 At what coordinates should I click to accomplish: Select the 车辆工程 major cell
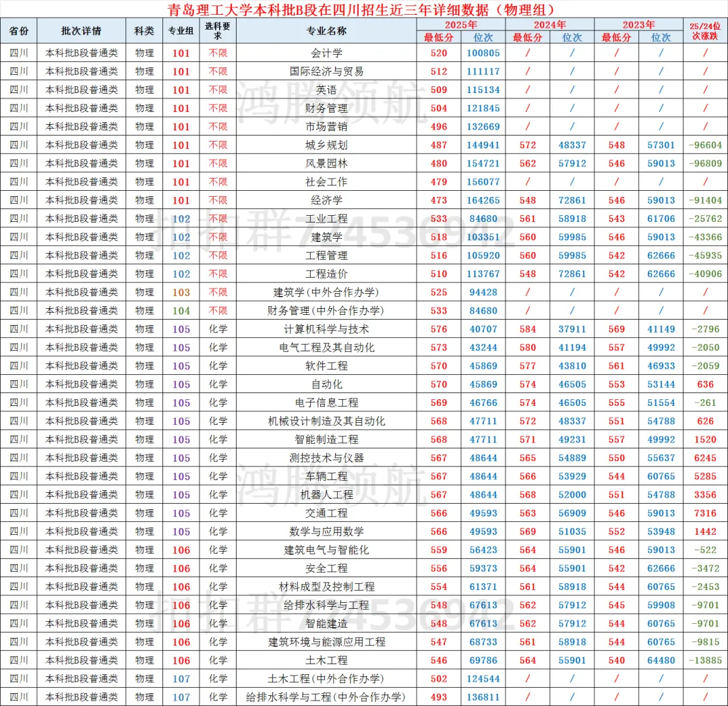326,476
